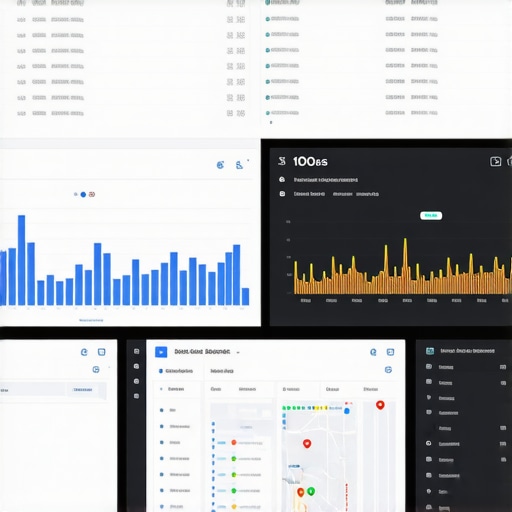Click the round icon in first row under 100

(x=282, y=180)
